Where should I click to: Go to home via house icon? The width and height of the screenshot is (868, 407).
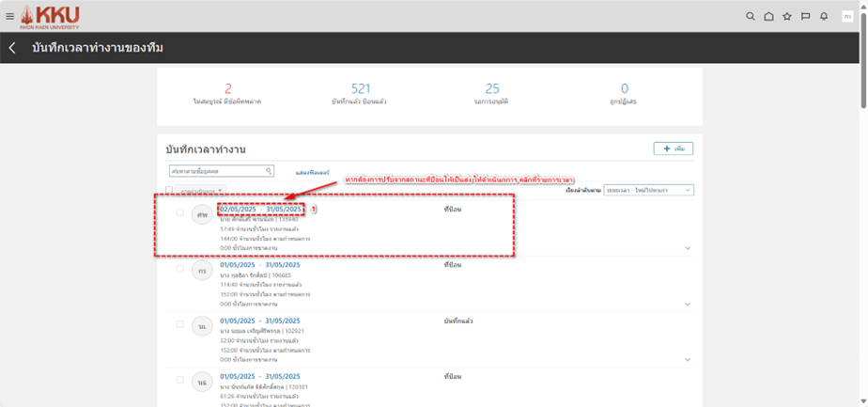(x=768, y=16)
